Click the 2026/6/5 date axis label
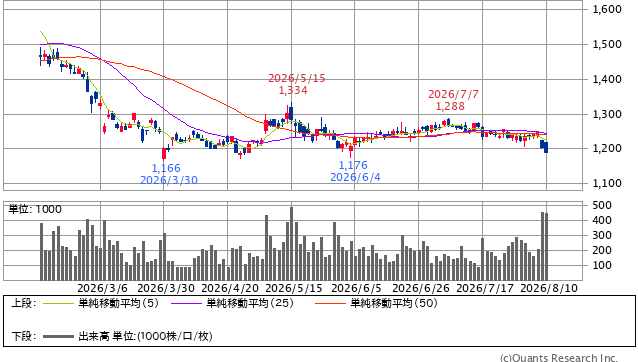Screen dimensions: 638x362 coord(356,288)
